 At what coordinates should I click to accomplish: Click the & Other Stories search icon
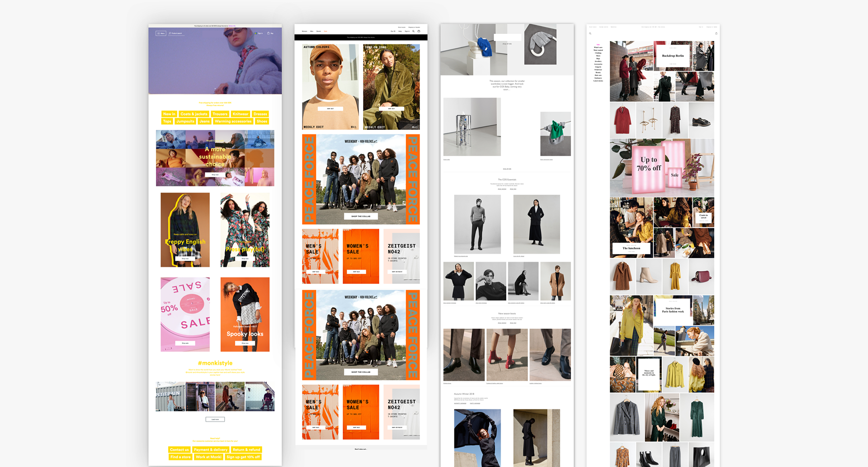(x=590, y=33)
